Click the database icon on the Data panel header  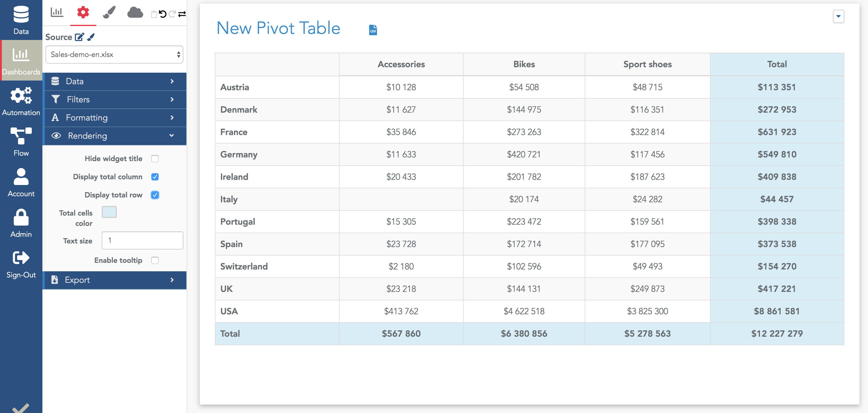click(55, 81)
